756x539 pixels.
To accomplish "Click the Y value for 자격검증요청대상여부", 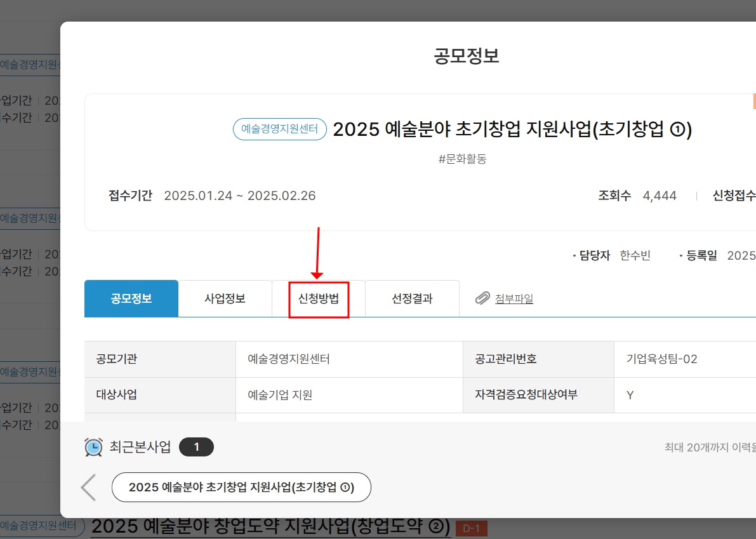I will [630, 396].
